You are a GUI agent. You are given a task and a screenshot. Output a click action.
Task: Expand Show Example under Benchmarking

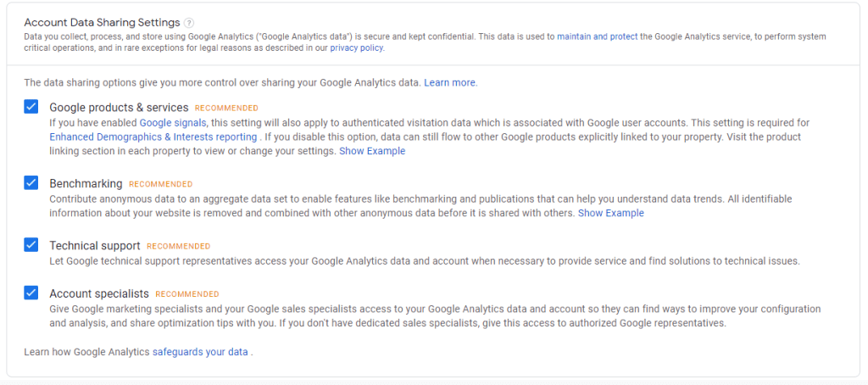(x=610, y=213)
